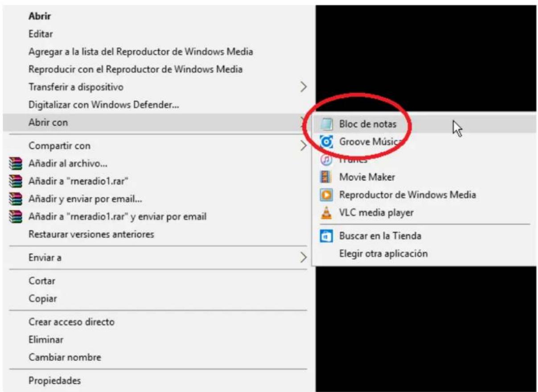Select Abrir at top of context menu
The image size is (538, 392).
click(39, 17)
